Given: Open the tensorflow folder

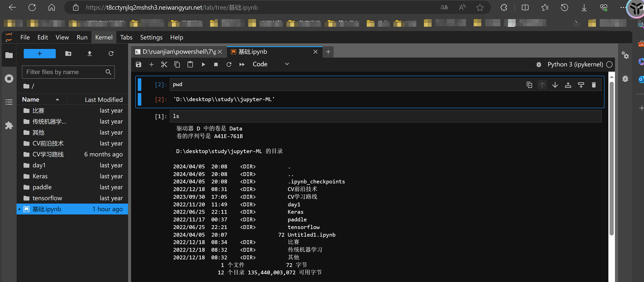Looking at the screenshot, I should pyautogui.click(x=47, y=198).
